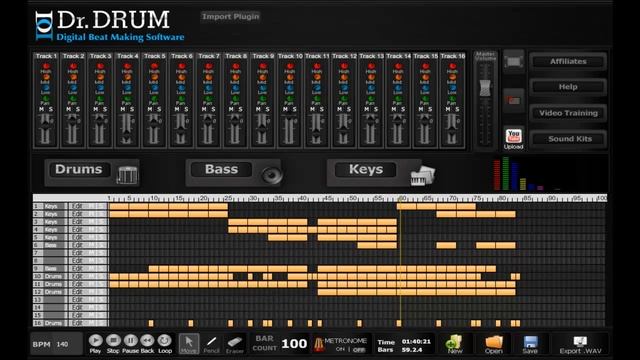Solo Track 16 in the mixer
The height and width of the screenshot is (360, 640).
coord(457,109)
